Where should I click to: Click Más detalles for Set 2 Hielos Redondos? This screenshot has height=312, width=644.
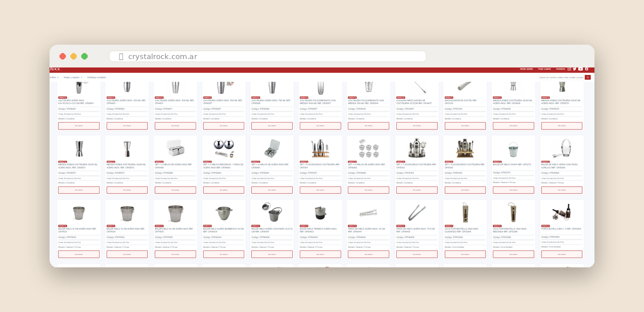[x=223, y=190]
